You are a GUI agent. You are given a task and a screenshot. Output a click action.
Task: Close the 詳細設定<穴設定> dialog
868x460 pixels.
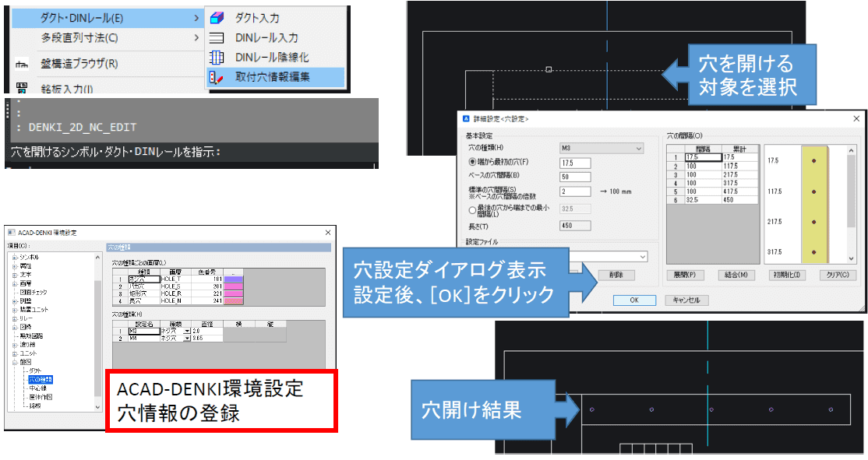(856, 119)
